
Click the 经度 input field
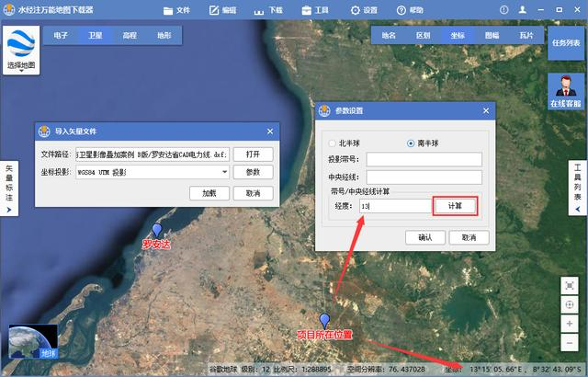click(395, 206)
